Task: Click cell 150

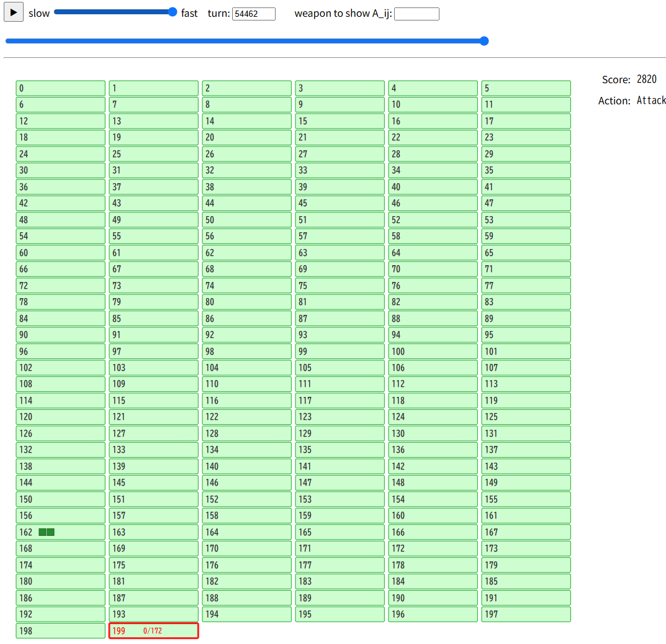Action: point(61,499)
